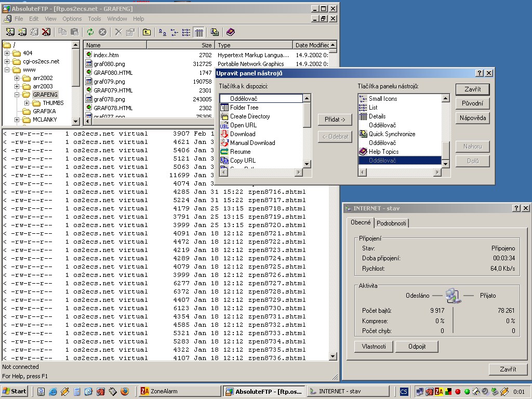Expand the THUMBS folder node
Screen dimensions: 532x399
pos(27,103)
